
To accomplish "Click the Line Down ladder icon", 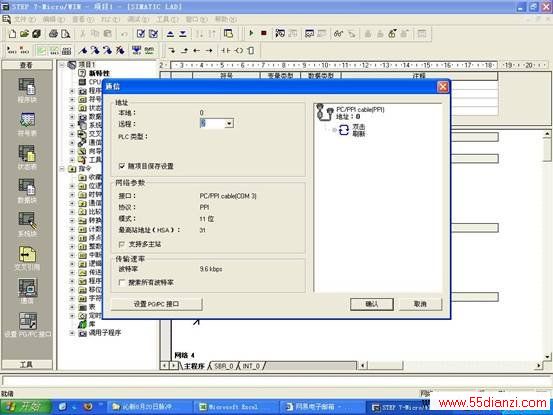I will point(172,51).
